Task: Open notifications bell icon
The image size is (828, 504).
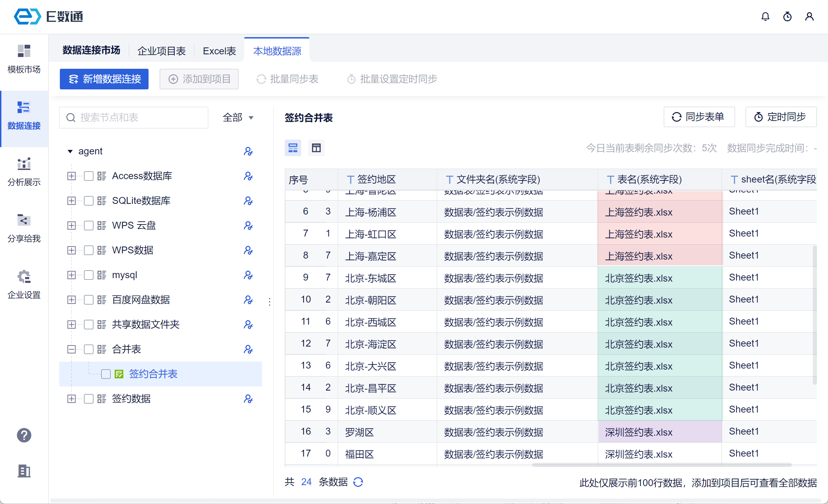Action: point(765,17)
